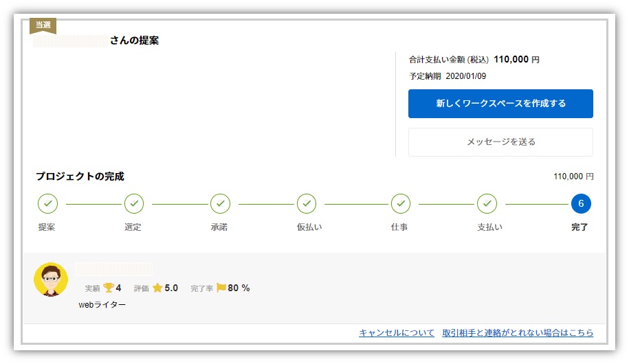Click the 支払い step label
Image resolution: width=629 pixels, height=364 pixels.
point(490,227)
